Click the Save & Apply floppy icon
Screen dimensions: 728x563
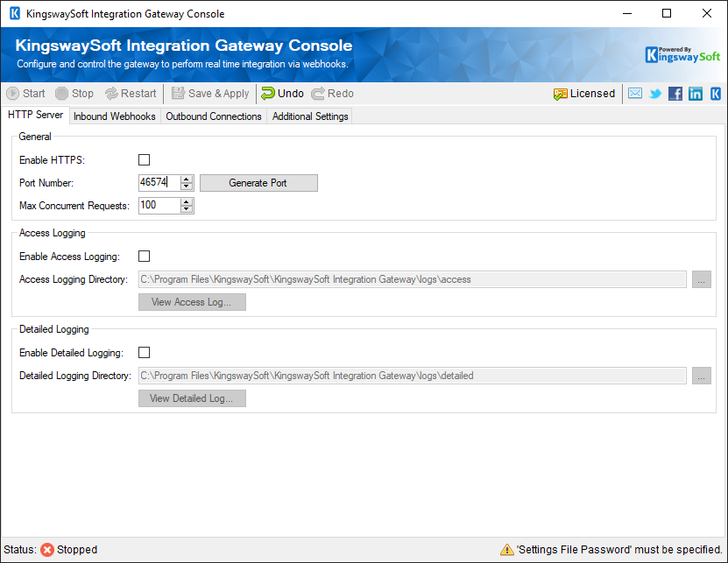tap(179, 94)
